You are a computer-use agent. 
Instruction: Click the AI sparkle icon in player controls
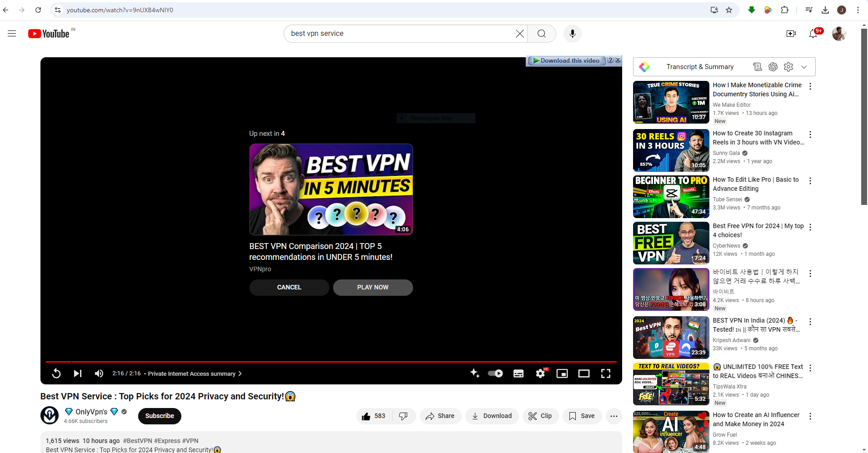(474, 373)
